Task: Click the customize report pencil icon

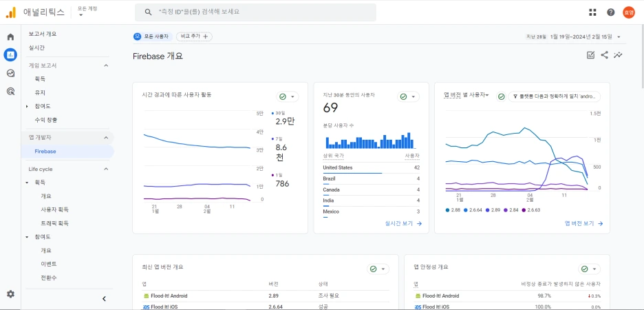Action: tap(590, 55)
